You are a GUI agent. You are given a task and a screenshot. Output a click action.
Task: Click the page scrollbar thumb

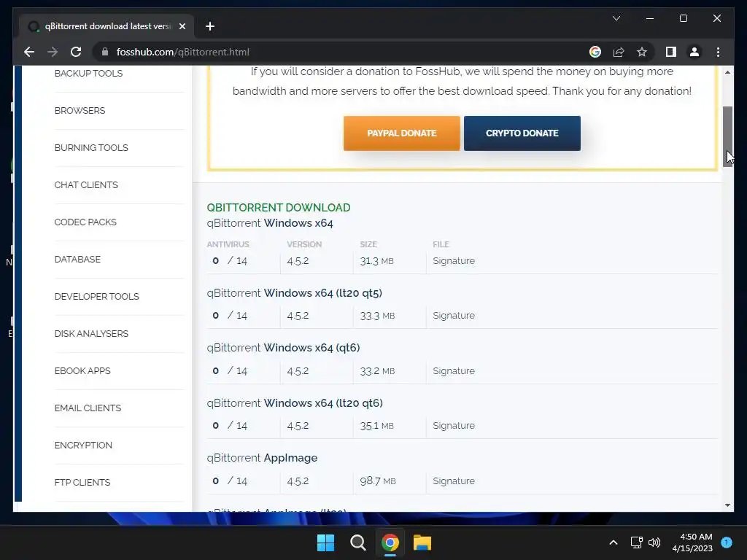727,136
